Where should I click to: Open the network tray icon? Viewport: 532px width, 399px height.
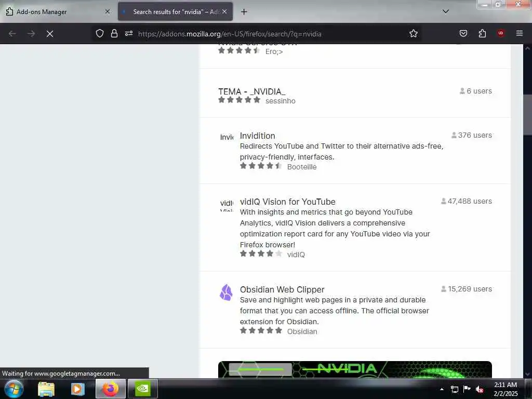pyautogui.click(x=454, y=389)
